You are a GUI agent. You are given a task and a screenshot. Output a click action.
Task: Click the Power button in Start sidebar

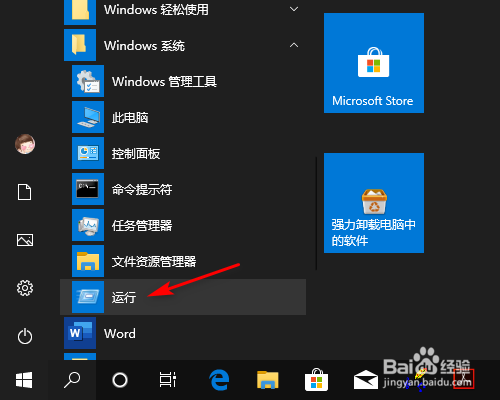25,336
